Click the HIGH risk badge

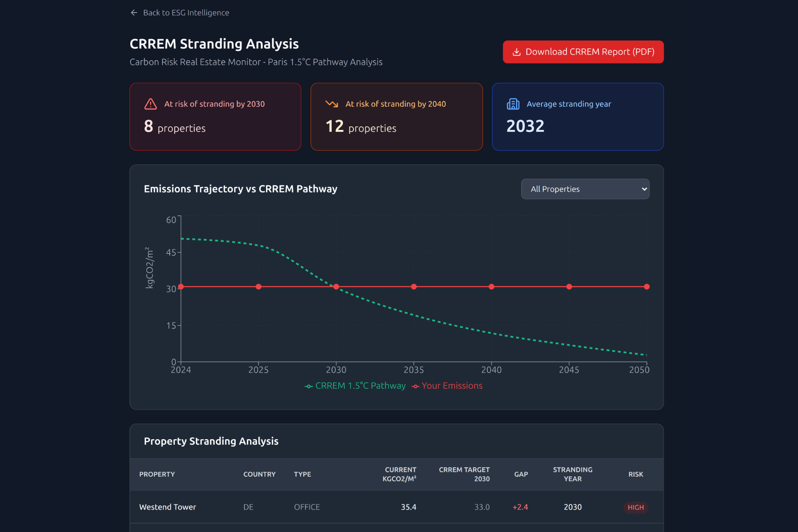tap(635, 507)
